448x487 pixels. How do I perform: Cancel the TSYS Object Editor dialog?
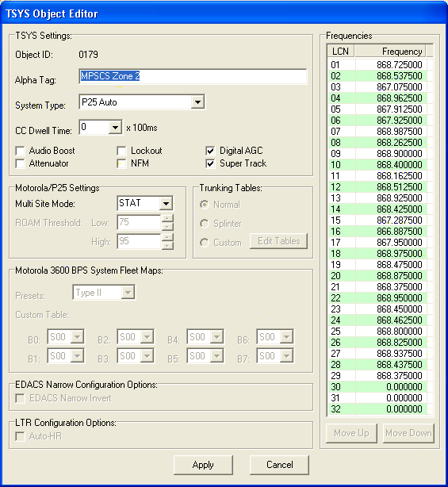279,465
